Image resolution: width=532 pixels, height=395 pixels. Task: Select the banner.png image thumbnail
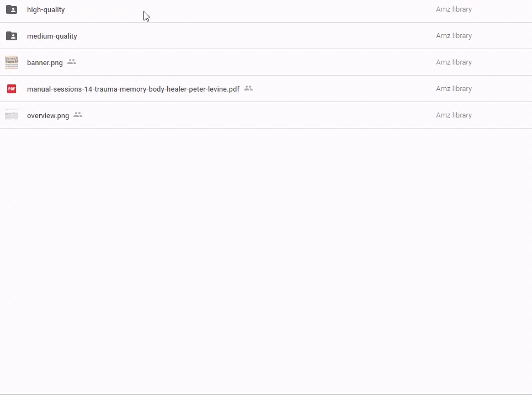[x=12, y=62]
